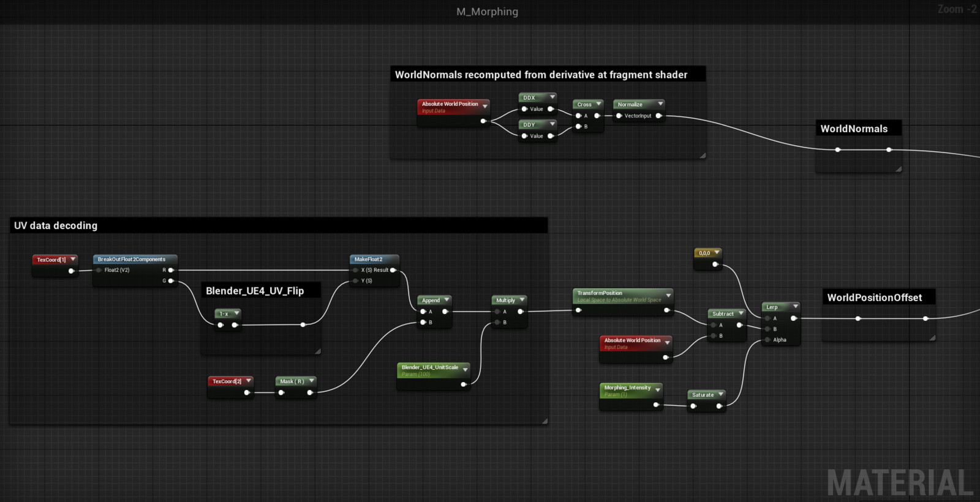
Task: Collapse the DDX node with its arrow
Action: [552, 97]
